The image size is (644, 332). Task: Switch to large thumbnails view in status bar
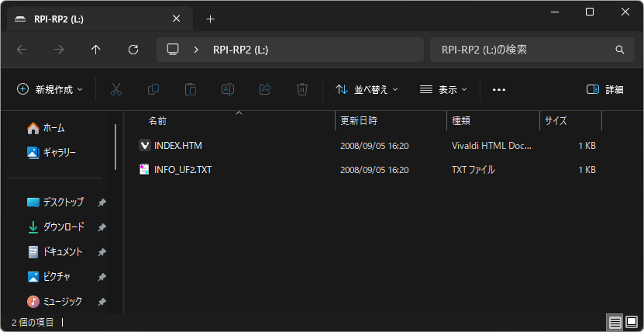pyautogui.click(x=631, y=323)
